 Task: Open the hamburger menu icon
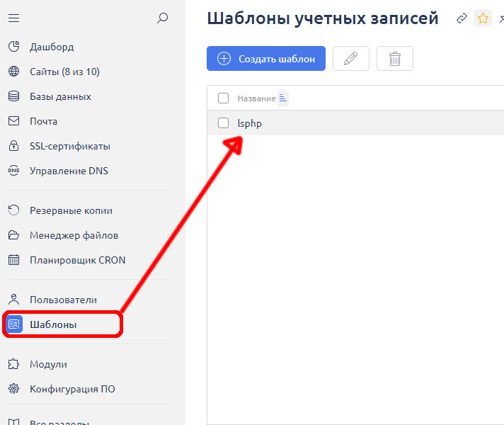click(x=13, y=18)
